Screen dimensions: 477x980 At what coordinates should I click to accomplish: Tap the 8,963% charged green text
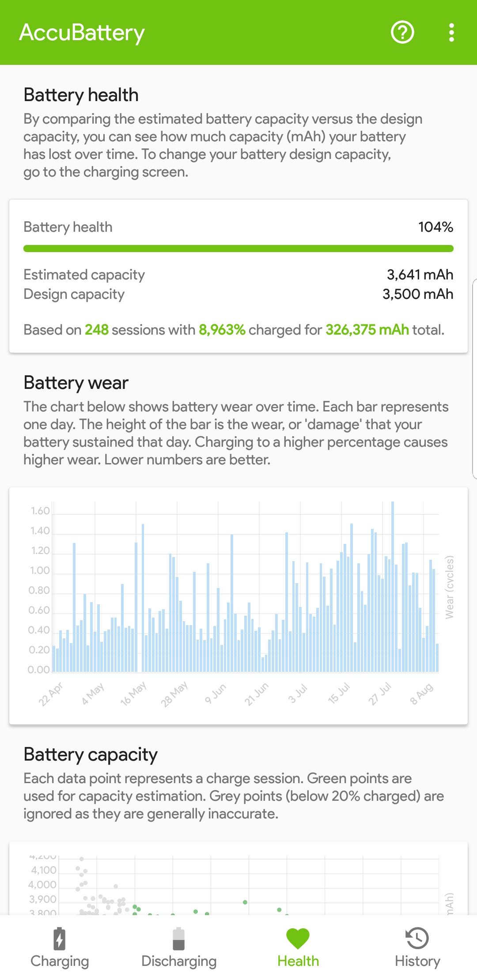pyautogui.click(x=222, y=330)
